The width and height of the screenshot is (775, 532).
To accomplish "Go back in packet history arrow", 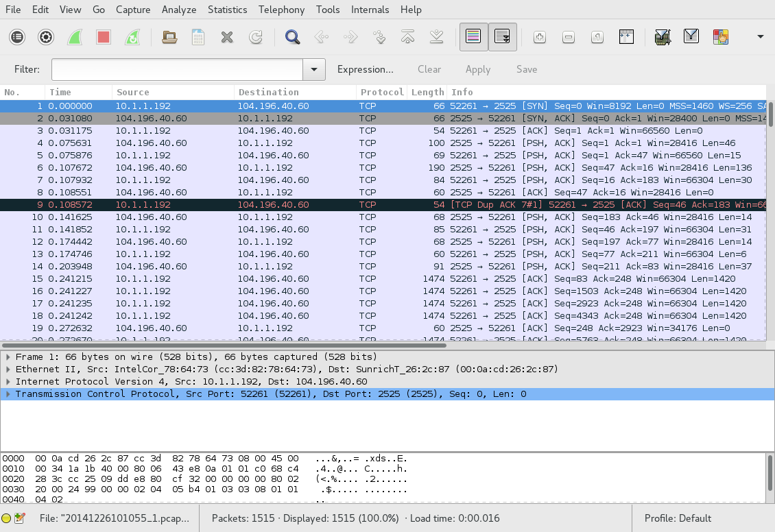I will coord(321,37).
